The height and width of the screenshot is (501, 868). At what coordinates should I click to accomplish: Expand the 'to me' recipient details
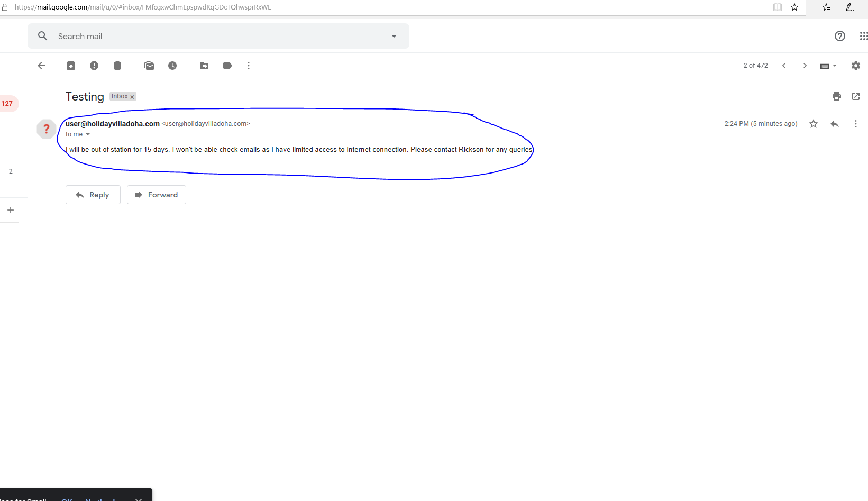88,134
